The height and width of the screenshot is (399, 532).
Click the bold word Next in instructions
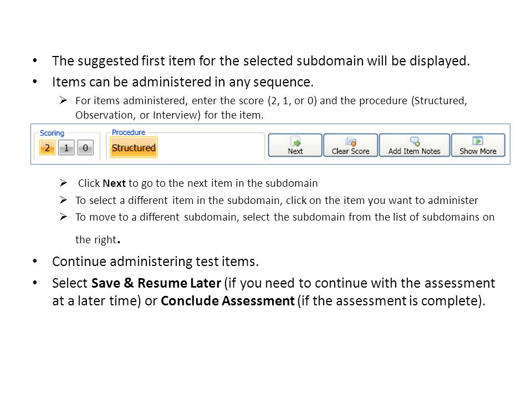click(x=114, y=183)
